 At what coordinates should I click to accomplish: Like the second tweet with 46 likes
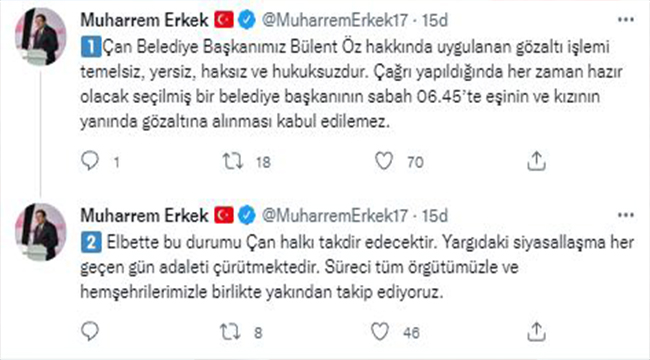click(x=380, y=331)
